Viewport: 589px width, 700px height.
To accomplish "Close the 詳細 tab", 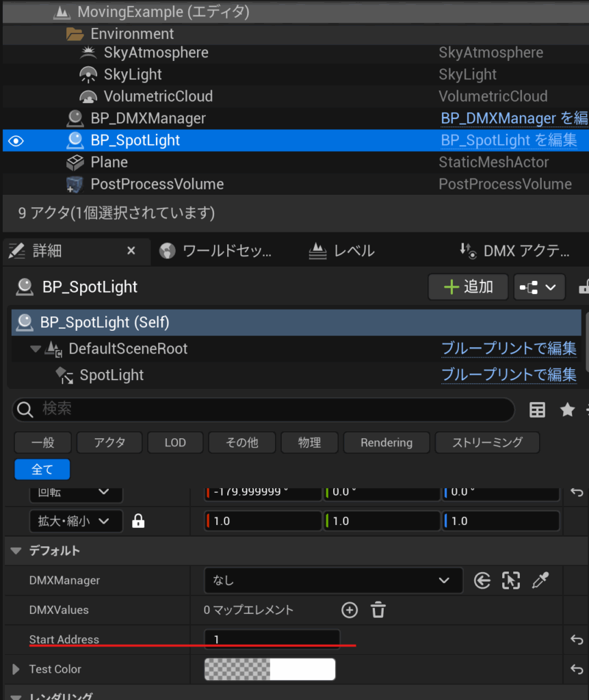I will coord(131,251).
